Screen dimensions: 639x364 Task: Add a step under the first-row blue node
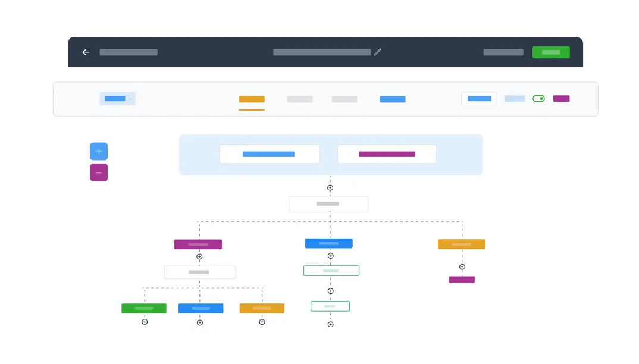tap(330, 256)
